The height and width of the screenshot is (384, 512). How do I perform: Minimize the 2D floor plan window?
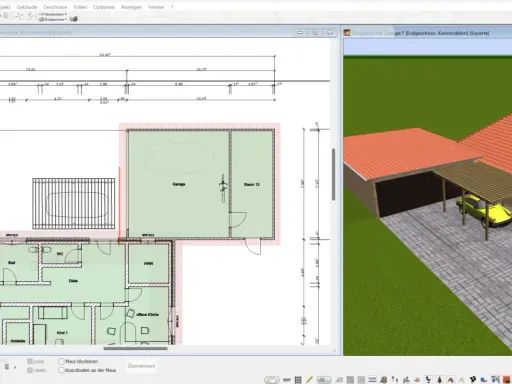(300, 32)
